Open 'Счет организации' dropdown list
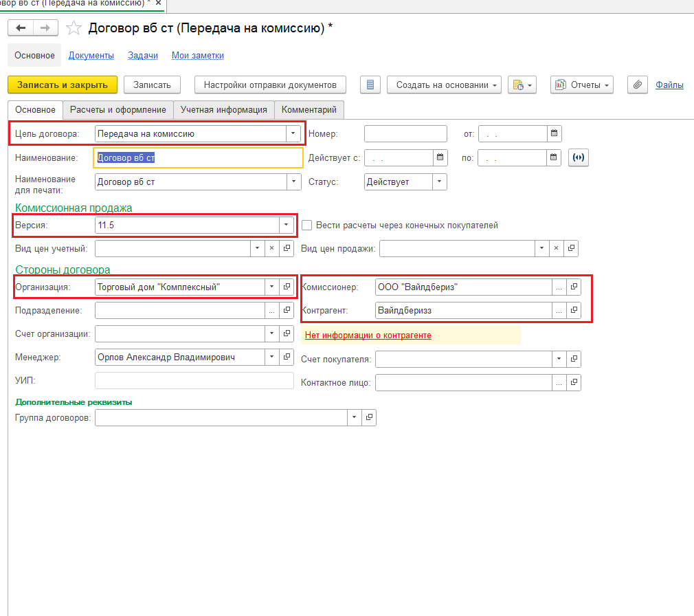 tap(271, 333)
